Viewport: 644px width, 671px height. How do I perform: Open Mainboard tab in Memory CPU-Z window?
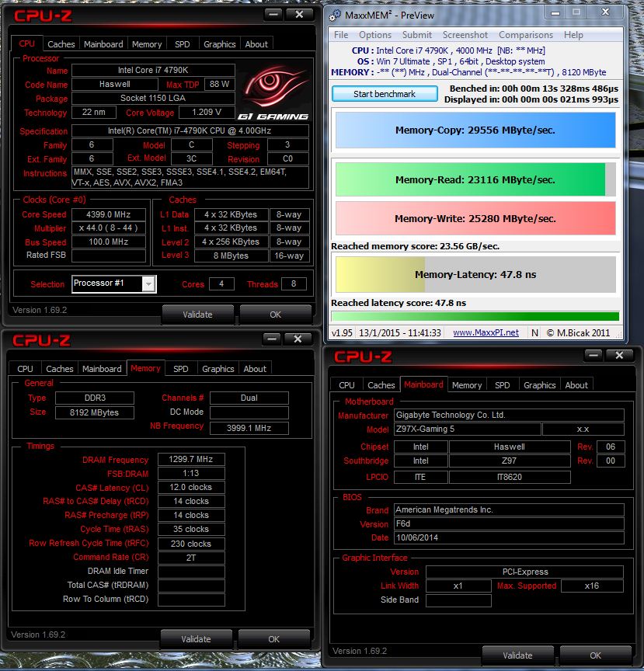[x=102, y=368]
